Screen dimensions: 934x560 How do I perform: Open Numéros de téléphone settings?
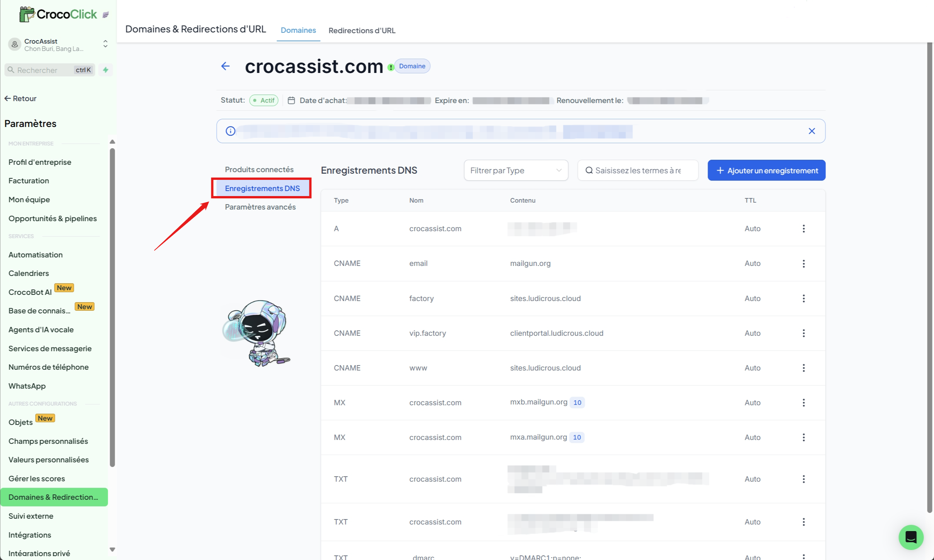(x=48, y=367)
